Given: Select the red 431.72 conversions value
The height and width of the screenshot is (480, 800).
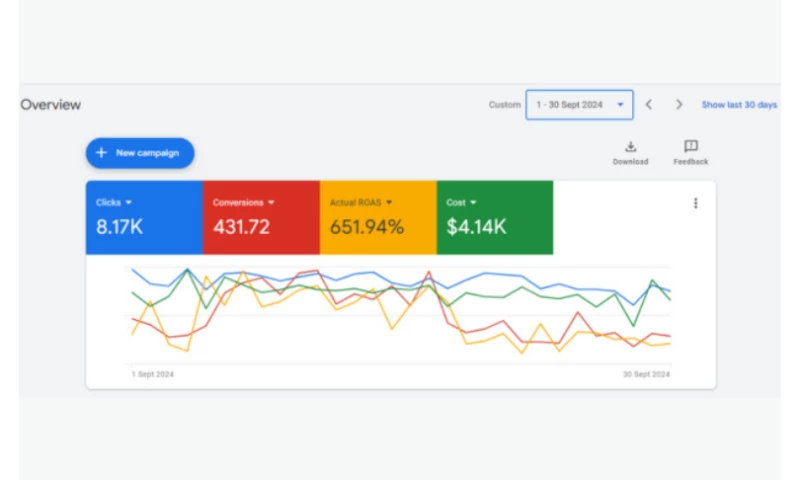Looking at the screenshot, I should tap(241, 227).
